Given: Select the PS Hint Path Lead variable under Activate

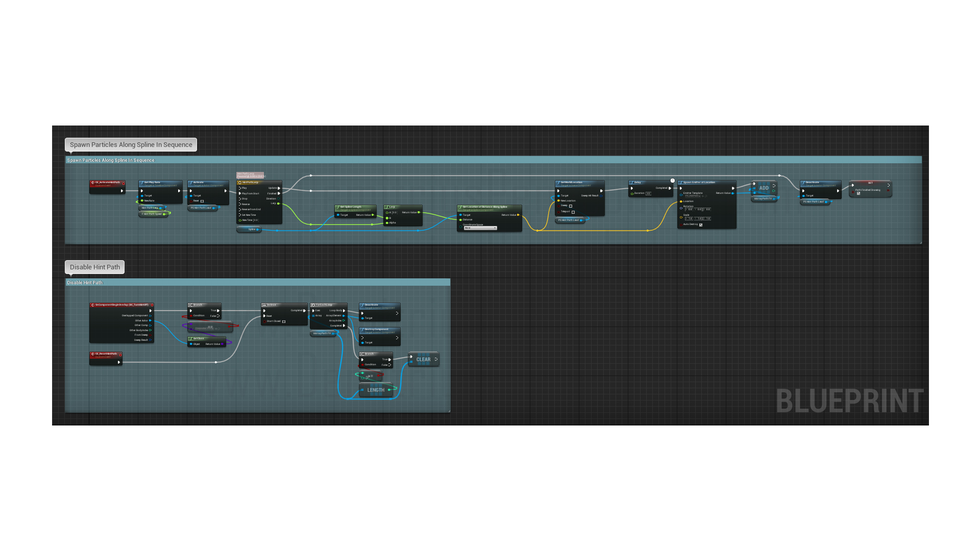Looking at the screenshot, I should [x=203, y=208].
